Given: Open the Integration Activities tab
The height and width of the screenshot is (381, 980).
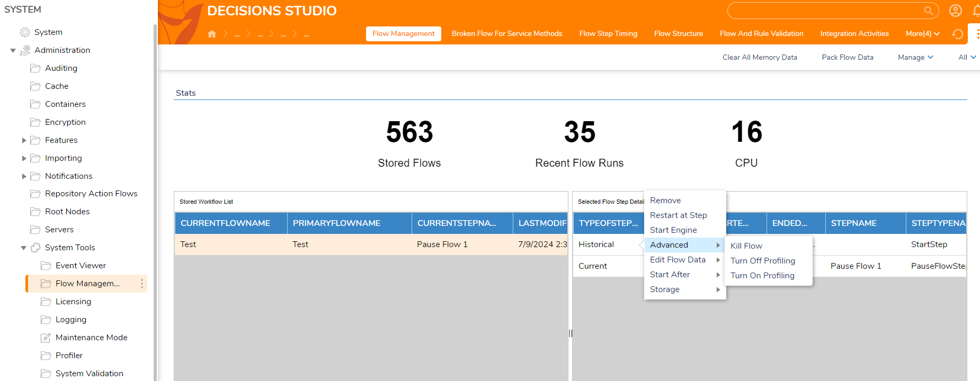Looking at the screenshot, I should [x=854, y=34].
